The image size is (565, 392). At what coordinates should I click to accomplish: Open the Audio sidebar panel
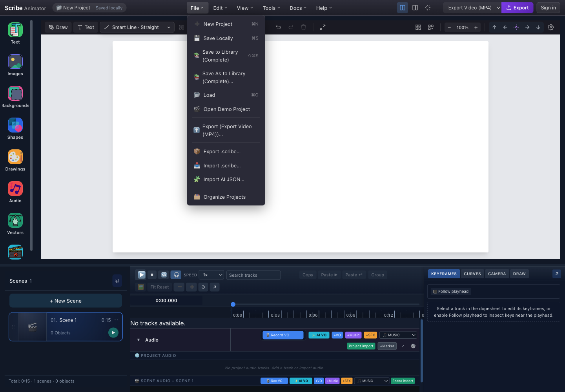[15, 192]
